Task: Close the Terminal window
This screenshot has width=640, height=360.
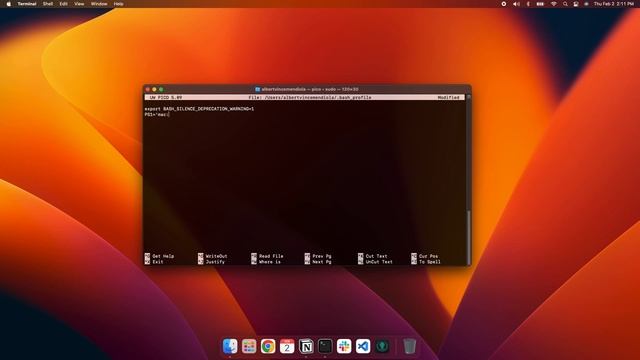Action: 148,89
